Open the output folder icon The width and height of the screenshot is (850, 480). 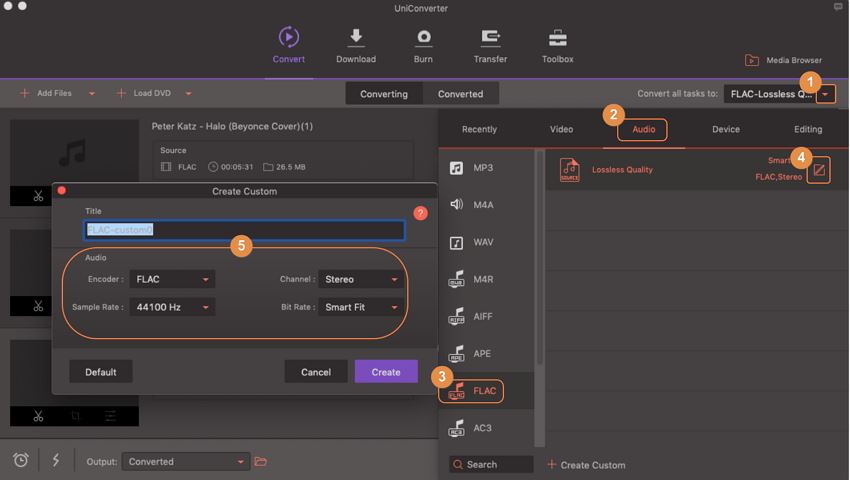tap(261, 462)
